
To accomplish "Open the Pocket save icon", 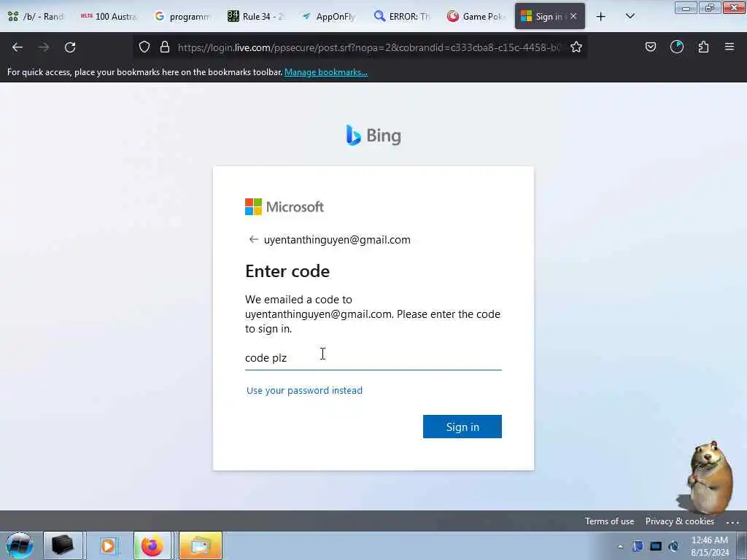I will (x=650, y=47).
